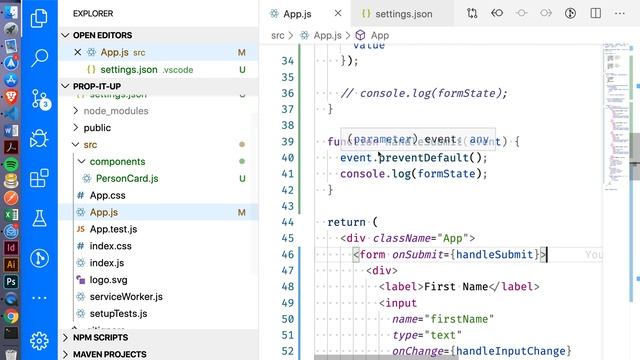Viewport: 640px width, 360px height.
Task: Open editor More Actions ellipsis
Action: 620,13
